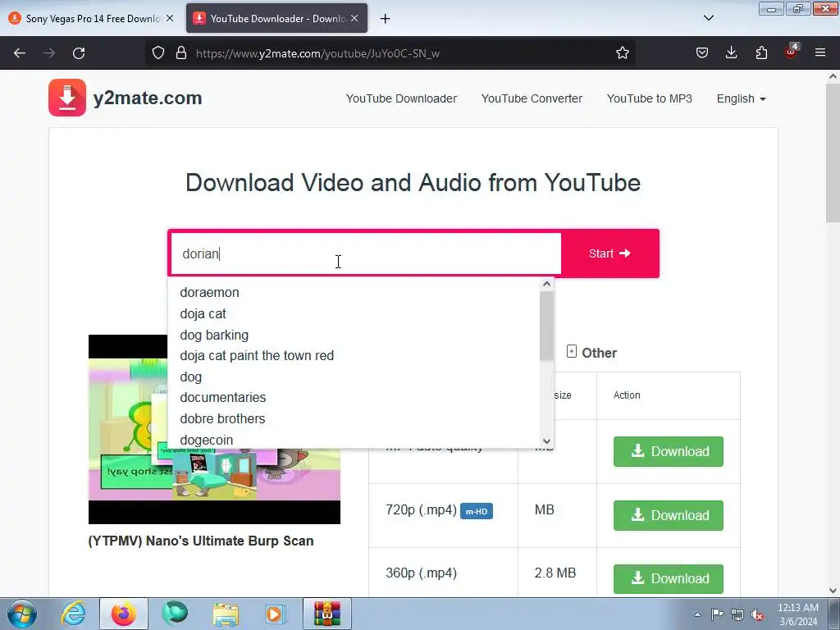Click the uBlock Origin extension icon
Screen dimensions: 840x630
coord(791,52)
